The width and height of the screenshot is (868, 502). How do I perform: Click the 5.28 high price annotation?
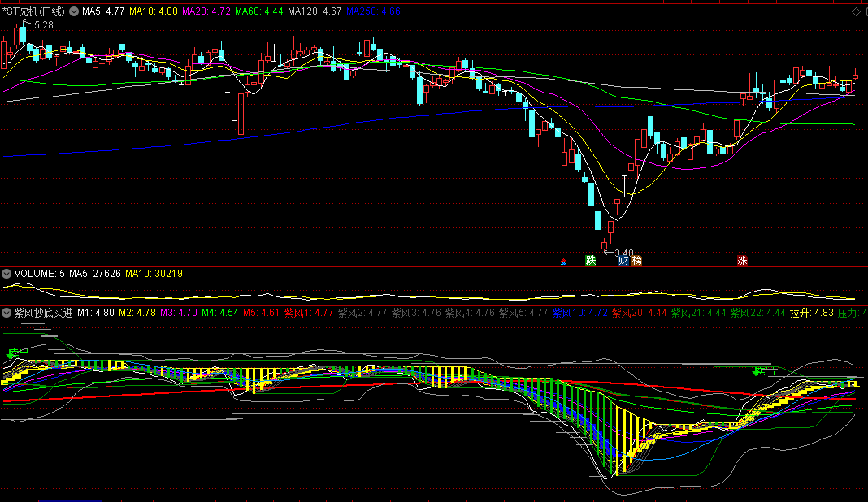[44, 25]
